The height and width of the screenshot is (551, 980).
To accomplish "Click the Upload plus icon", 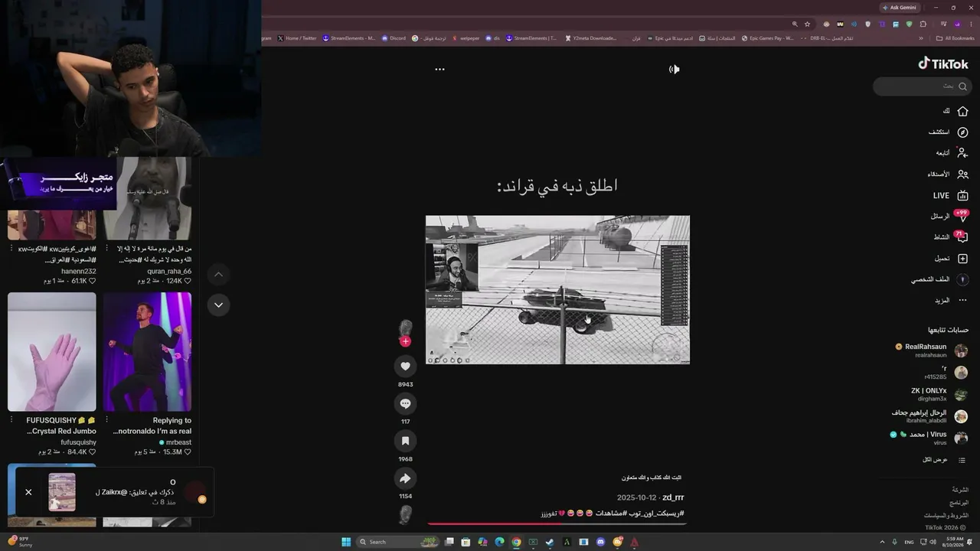I will tap(962, 259).
